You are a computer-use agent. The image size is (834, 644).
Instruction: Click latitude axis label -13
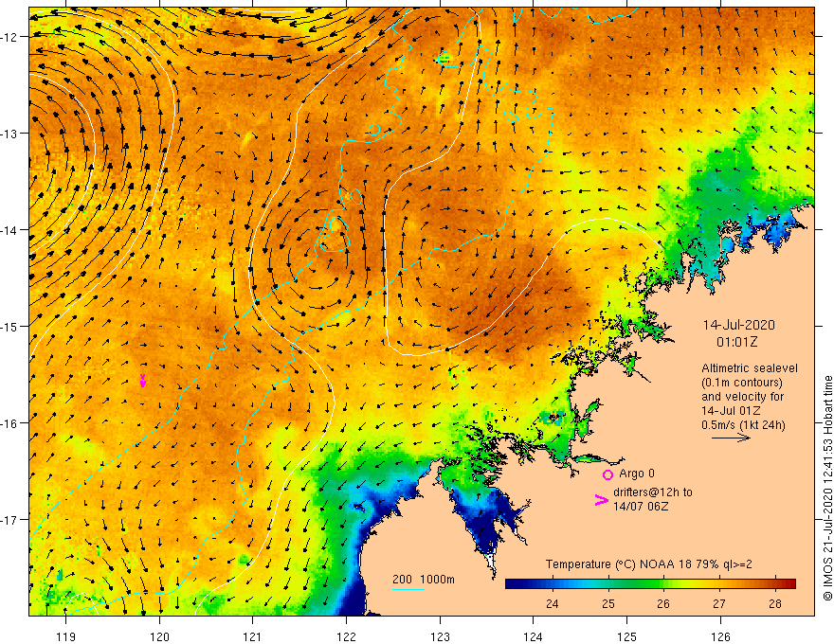coord(9,134)
